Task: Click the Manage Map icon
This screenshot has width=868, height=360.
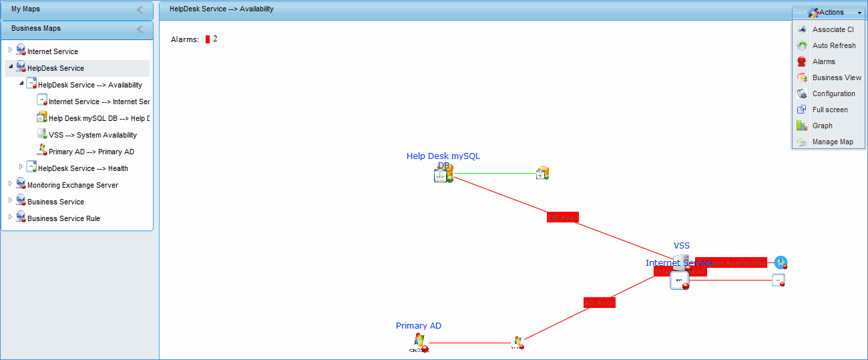Action: 802,142
